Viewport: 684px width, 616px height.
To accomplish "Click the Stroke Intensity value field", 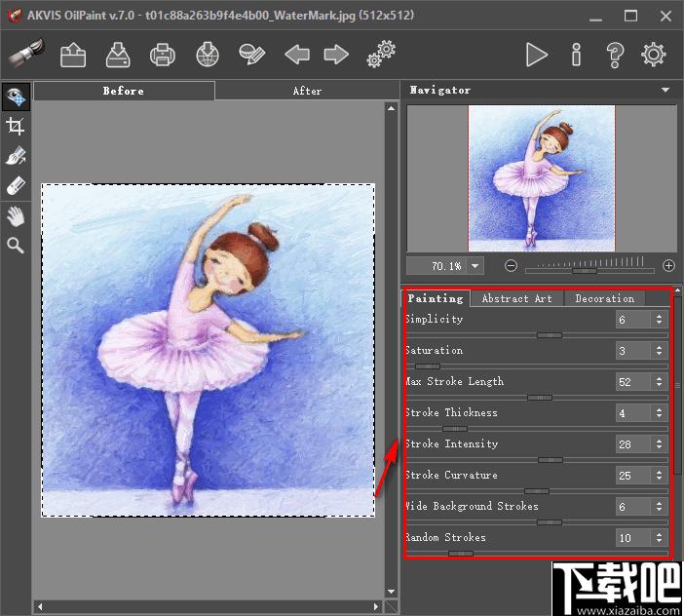I will click(x=633, y=444).
